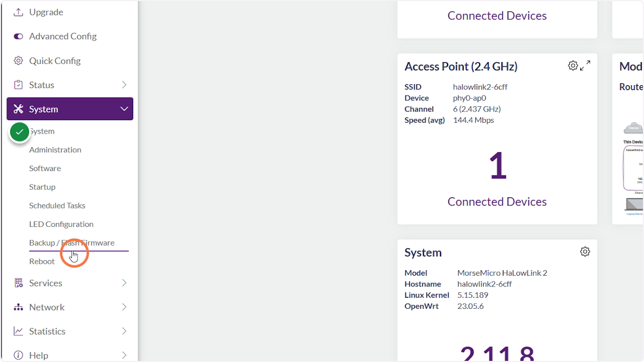Open Access Point card settings gear

[x=573, y=65]
